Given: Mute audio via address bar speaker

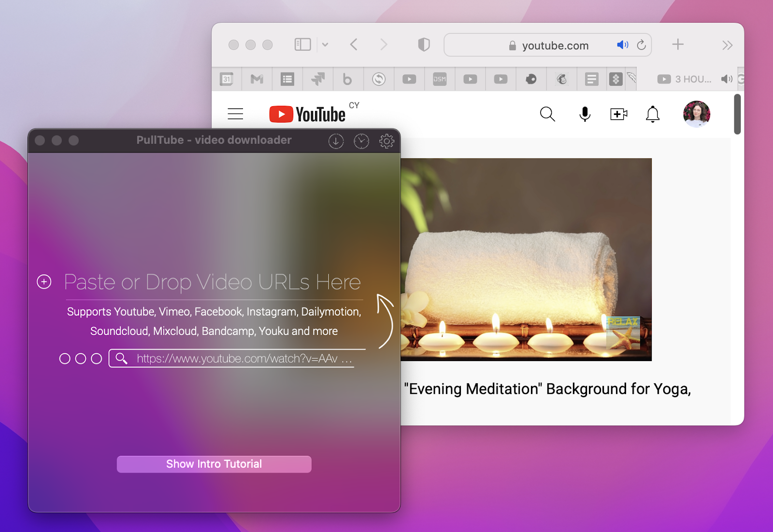Looking at the screenshot, I should [623, 45].
